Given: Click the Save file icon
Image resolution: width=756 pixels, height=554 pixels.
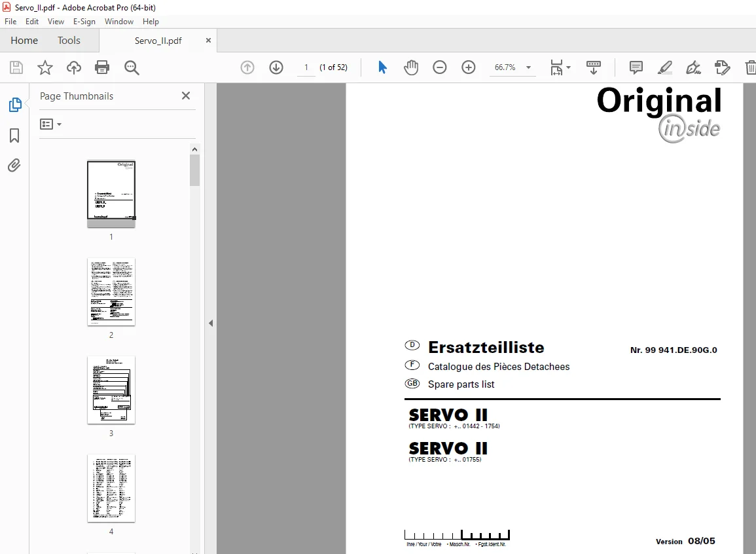Looking at the screenshot, I should tap(16, 67).
